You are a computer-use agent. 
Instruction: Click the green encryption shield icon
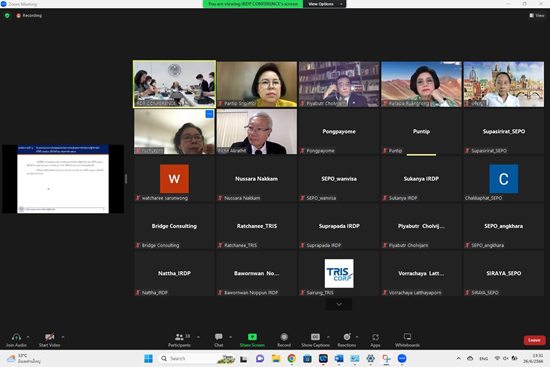click(x=7, y=15)
